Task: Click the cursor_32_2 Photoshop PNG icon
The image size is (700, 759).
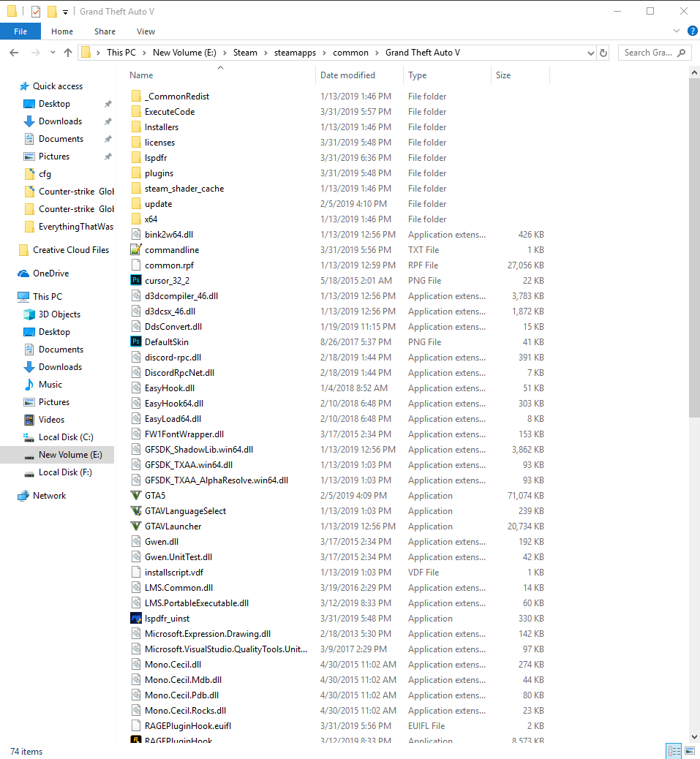Action: click(136, 280)
